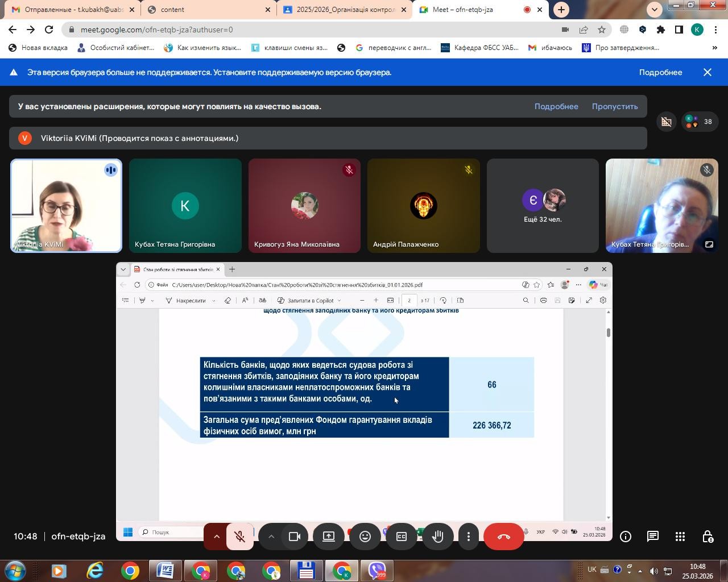Image resolution: width=728 pixels, height=582 pixels.
Task: Expand audio settings arrow next to microphone
Action: click(216, 537)
